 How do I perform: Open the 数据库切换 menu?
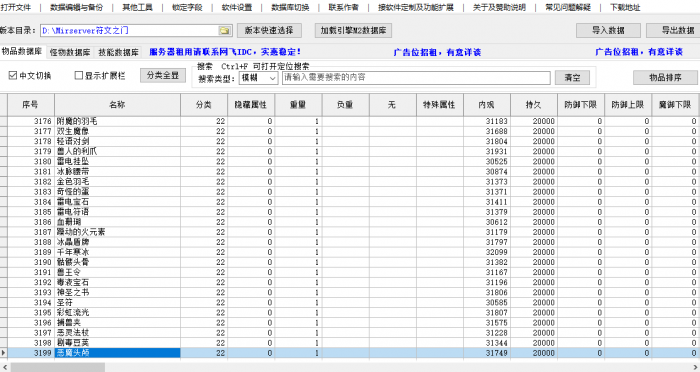[290, 7]
